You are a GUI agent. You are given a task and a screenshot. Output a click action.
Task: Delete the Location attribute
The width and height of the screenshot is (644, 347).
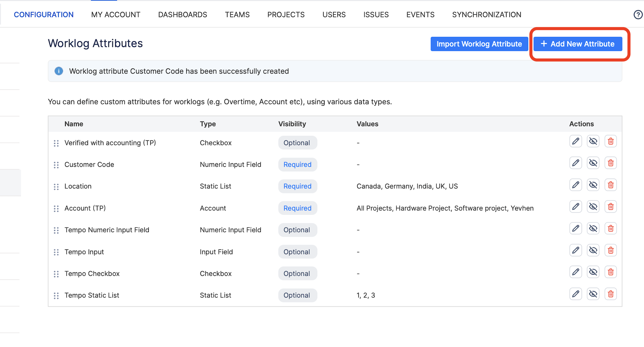[x=611, y=185]
